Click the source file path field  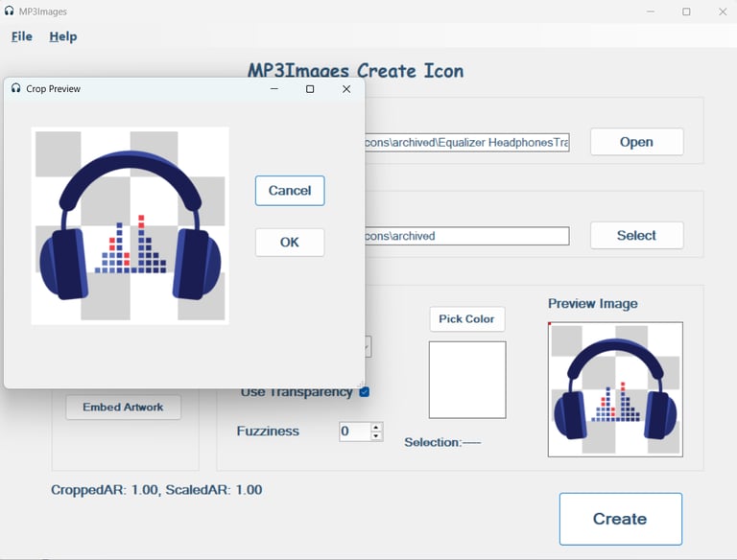tap(466, 142)
